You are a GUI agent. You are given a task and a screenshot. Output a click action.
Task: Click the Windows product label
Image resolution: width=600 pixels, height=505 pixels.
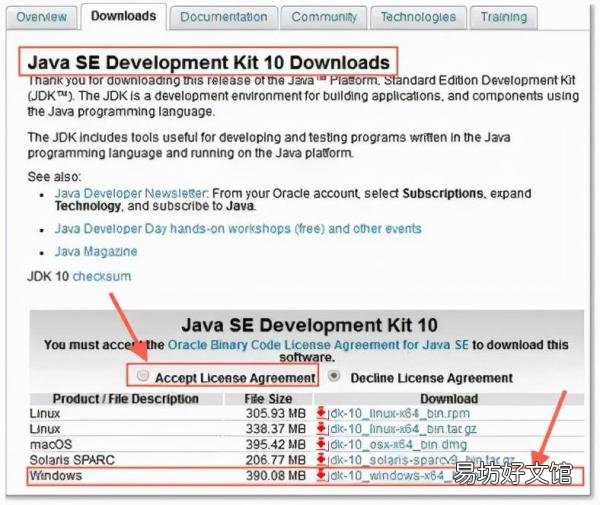click(x=56, y=476)
